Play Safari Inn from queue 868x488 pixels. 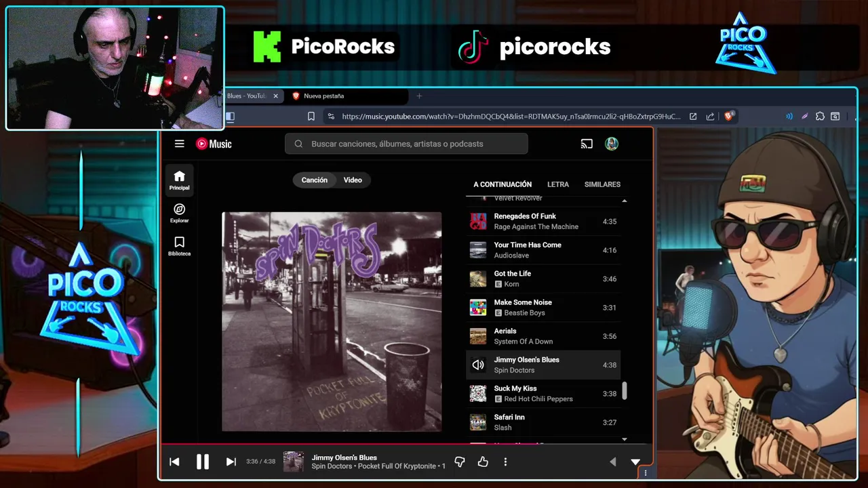[x=543, y=422]
